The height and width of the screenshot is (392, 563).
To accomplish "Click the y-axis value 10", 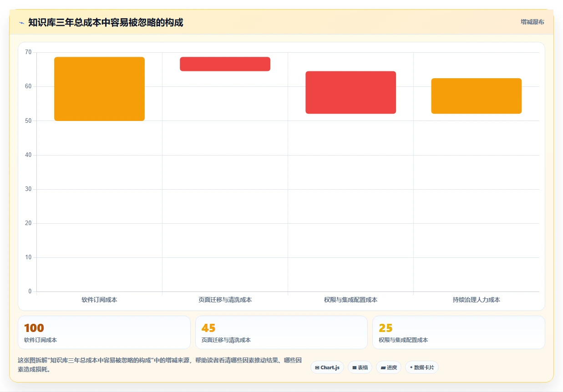I will click(28, 257).
